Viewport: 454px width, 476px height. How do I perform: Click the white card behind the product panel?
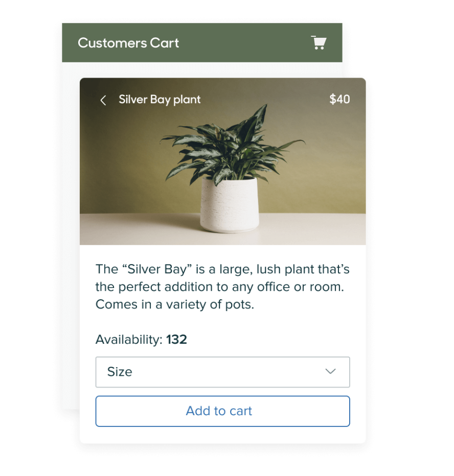71,230
